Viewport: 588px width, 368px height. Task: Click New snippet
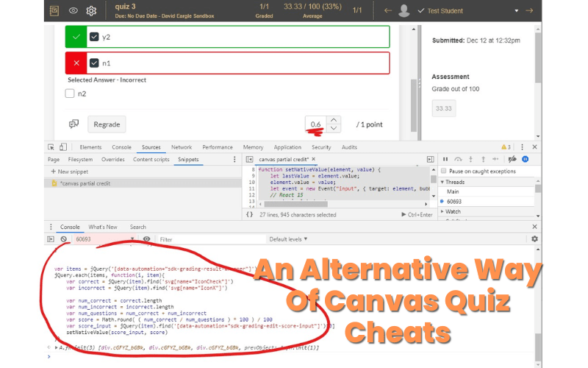70,171
